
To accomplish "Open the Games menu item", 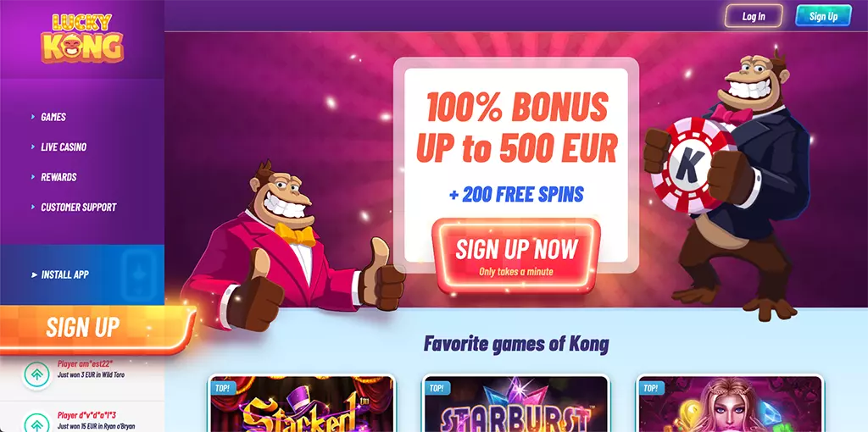I will (x=53, y=117).
